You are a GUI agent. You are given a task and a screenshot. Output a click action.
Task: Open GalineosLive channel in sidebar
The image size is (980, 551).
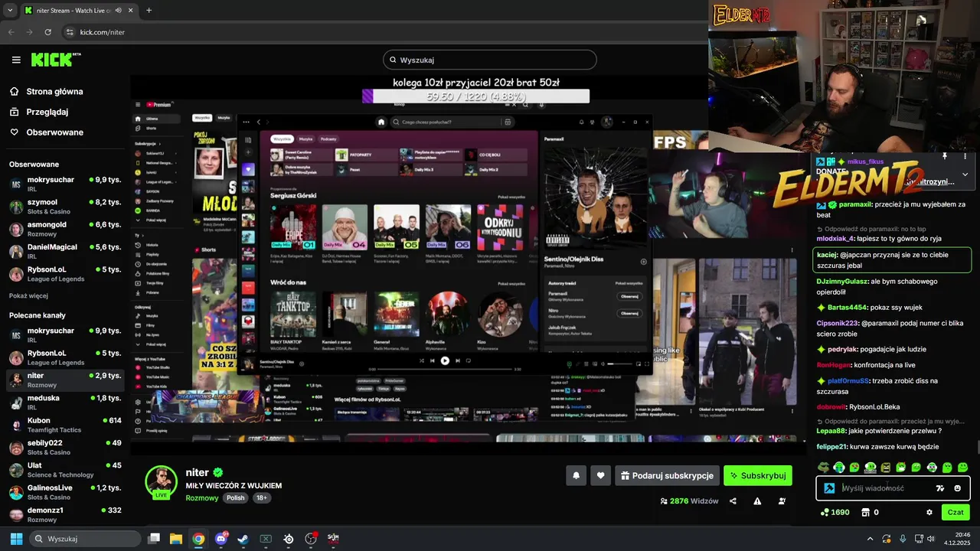(65, 492)
